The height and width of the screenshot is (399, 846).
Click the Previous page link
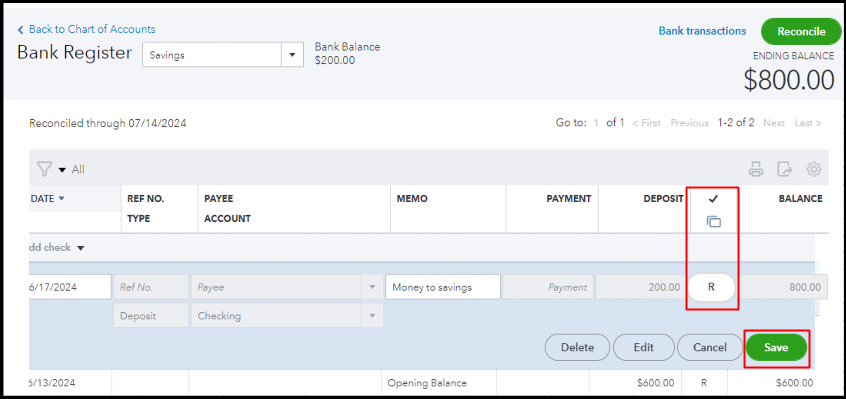click(689, 123)
